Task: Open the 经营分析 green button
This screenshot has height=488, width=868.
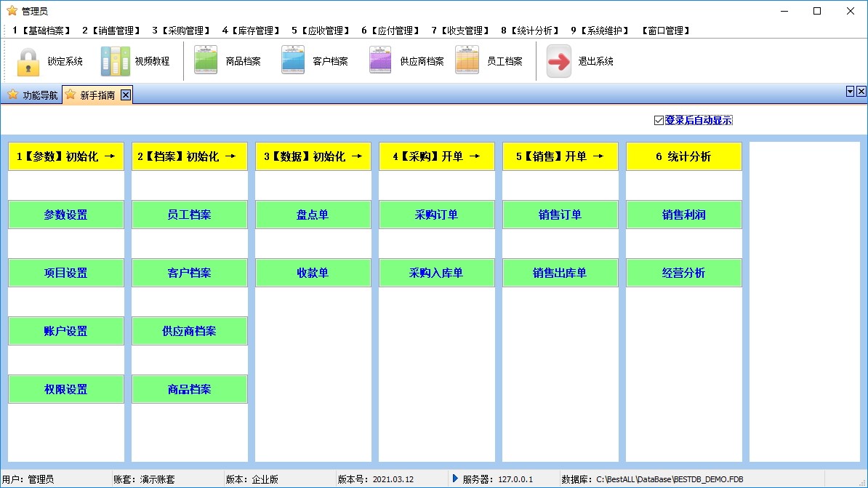Action: click(683, 273)
